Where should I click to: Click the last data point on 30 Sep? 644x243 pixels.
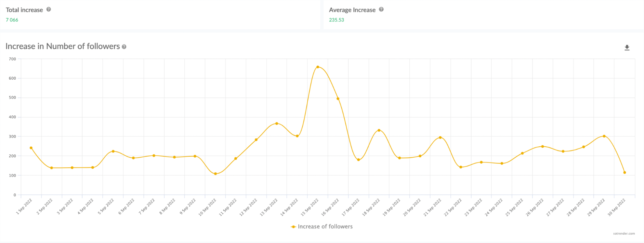tap(625, 172)
